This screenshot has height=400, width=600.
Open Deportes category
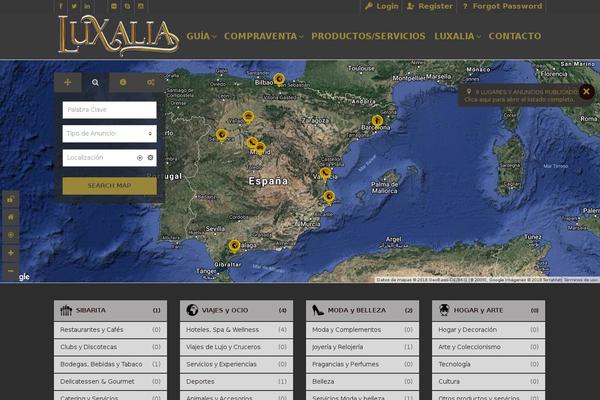(236, 382)
